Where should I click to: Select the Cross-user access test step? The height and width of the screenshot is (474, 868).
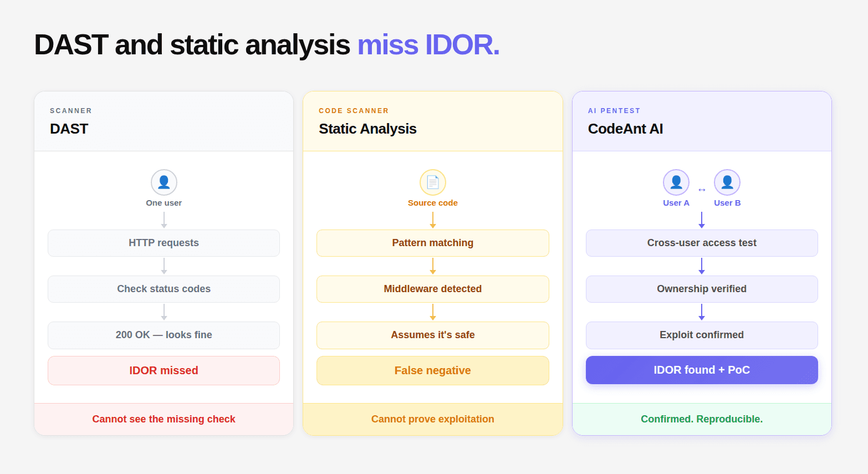click(x=702, y=243)
